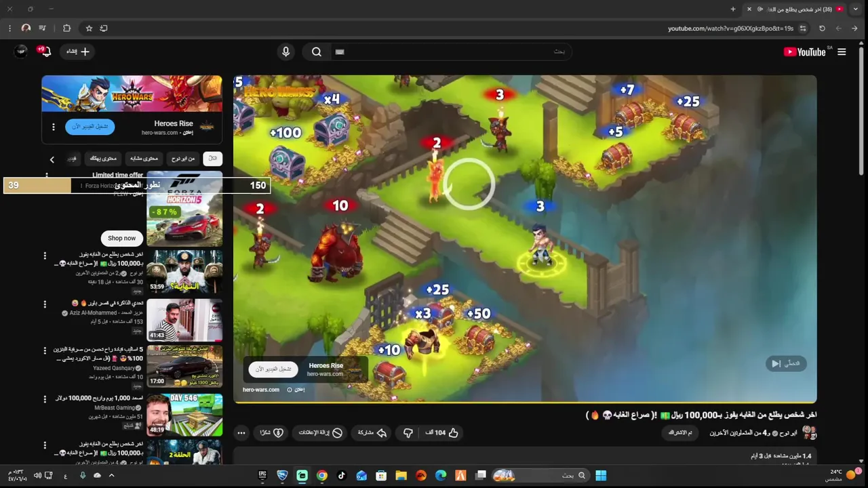Screen dimensions: 868x488
Task: Like the video (104 ألف)
Action: coord(442,432)
